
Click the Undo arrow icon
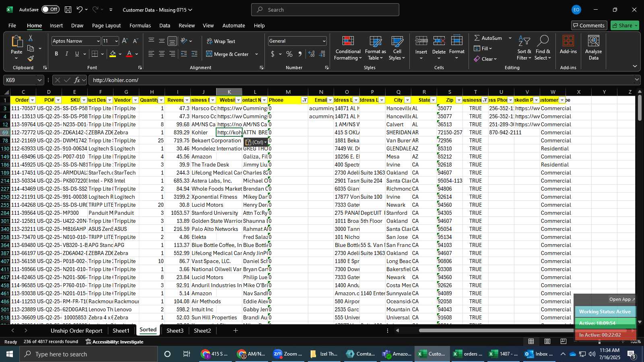point(80,10)
